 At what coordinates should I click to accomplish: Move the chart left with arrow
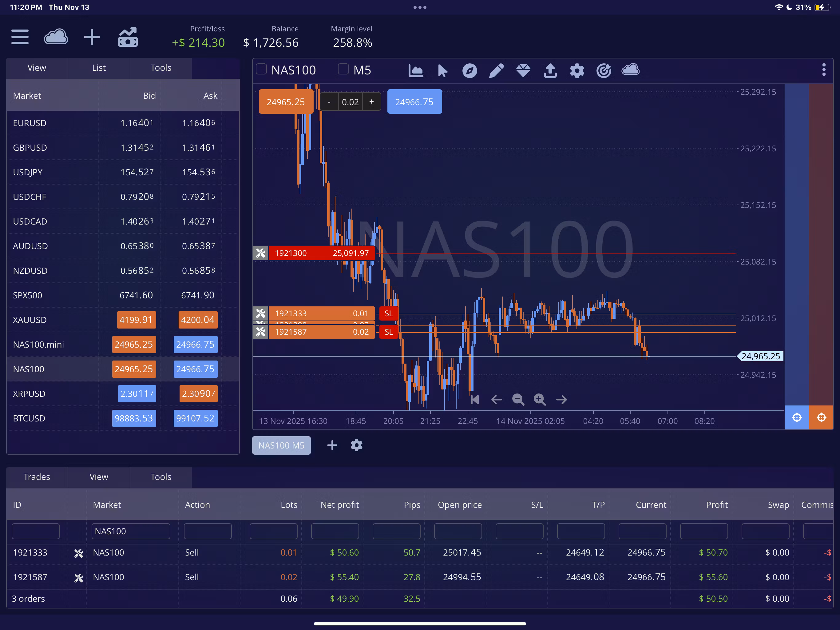point(496,399)
